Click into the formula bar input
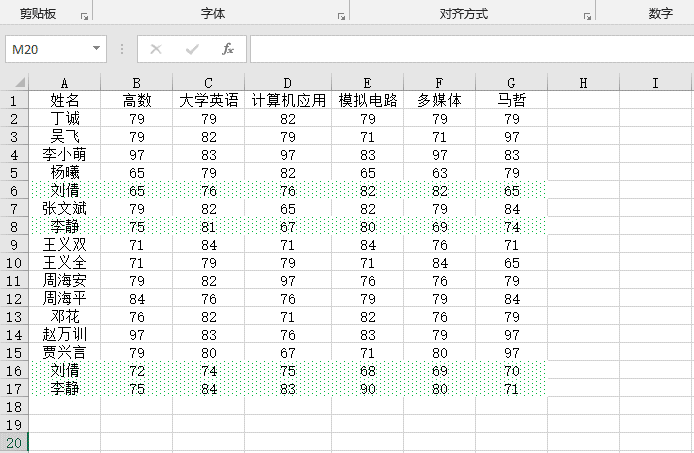Screen dimensions: 694x453 (472, 49)
